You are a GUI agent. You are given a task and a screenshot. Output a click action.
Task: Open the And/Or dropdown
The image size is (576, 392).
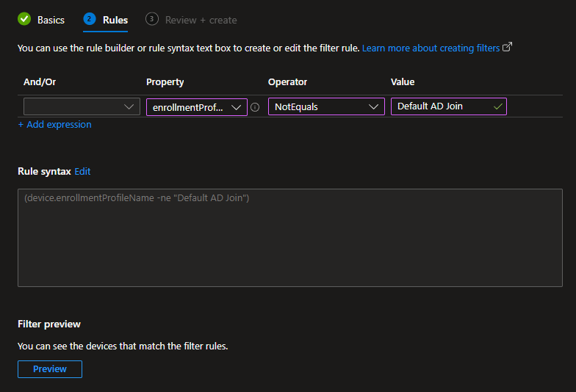[x=81, y=106]
